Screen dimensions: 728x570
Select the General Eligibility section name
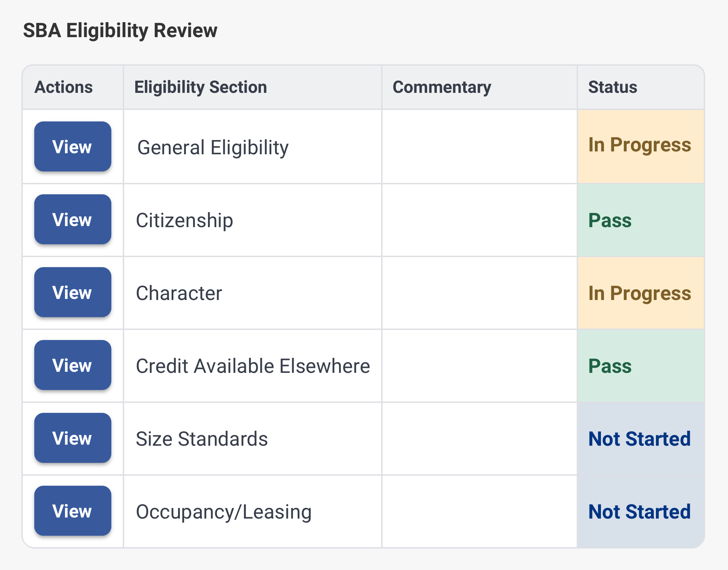click(x=213, y=147)
